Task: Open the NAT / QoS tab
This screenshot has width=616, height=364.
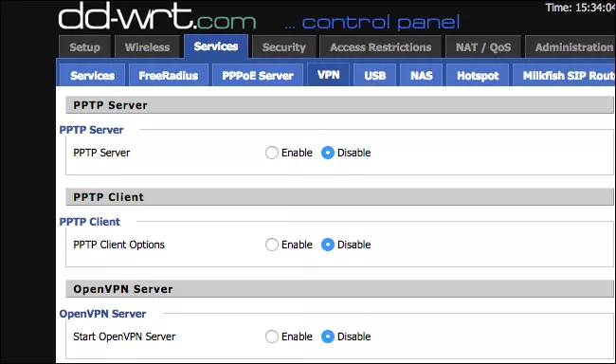Action: coord(483,47)
